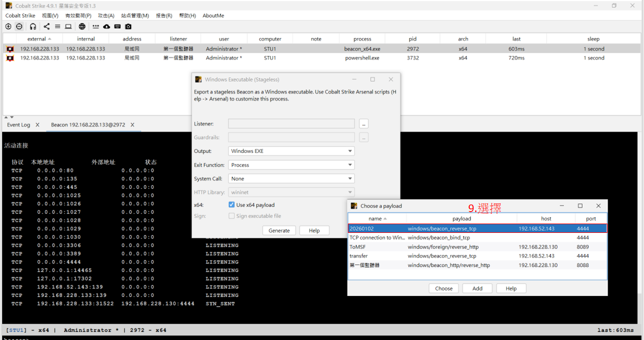Image resolution: width=644 pixels, height=340 pixels.
Task: Sort sessions by the internal column header
Action: 86,39
